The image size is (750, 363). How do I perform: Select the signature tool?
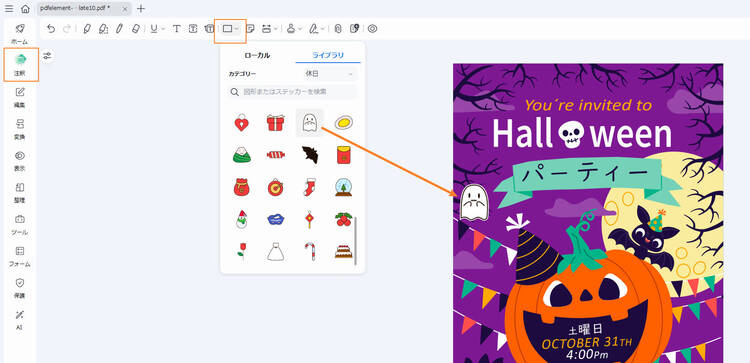pos(313,29)
